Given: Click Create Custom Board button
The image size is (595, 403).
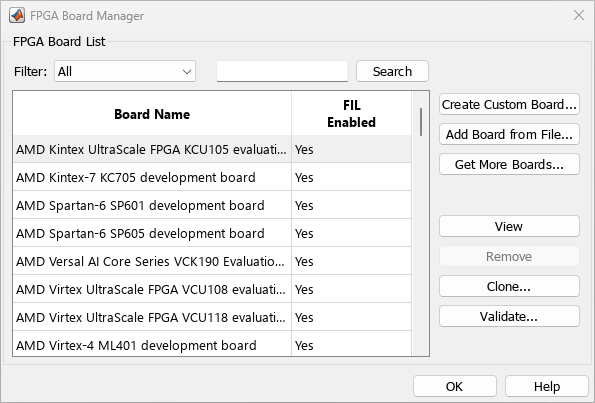Looking at the screenshot, I should point(509,104).
